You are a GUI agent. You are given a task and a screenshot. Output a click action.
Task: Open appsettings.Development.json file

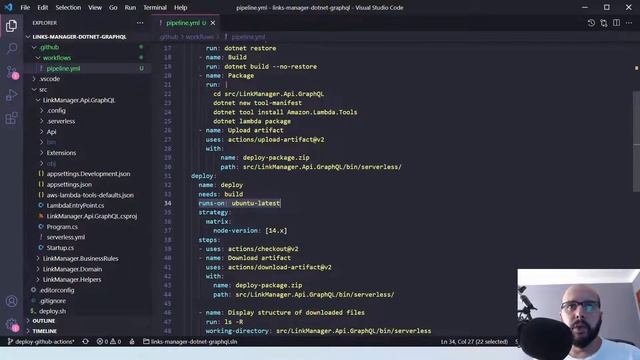click(88, 174)
